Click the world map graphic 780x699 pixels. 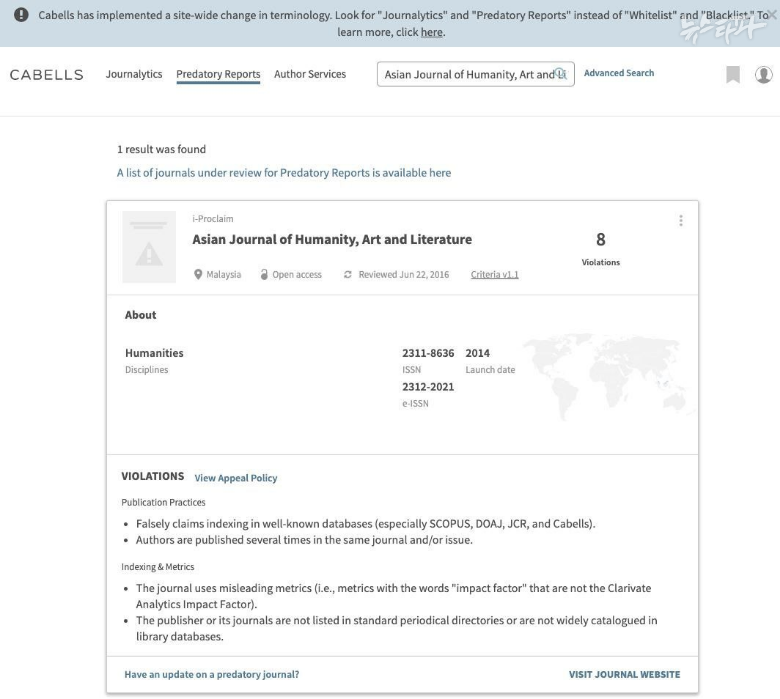609,377
